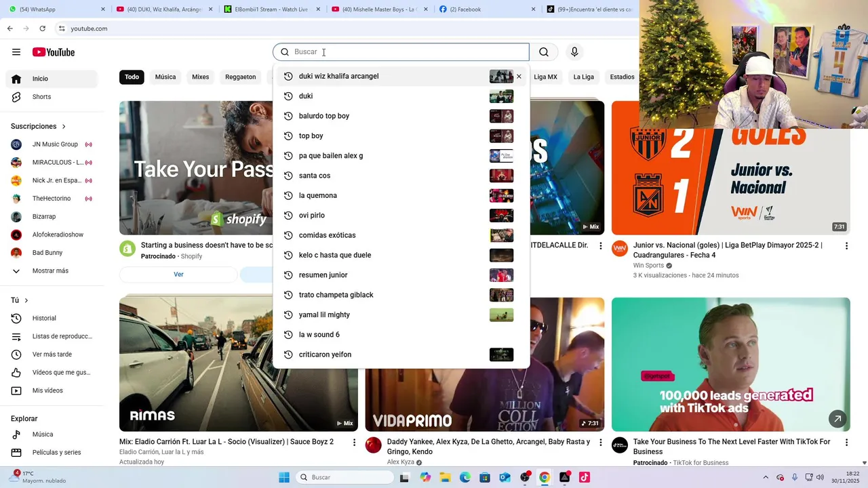The image size is (868, 488).
Task: Open Bad Bunny channel subscription
Action: 52,253
